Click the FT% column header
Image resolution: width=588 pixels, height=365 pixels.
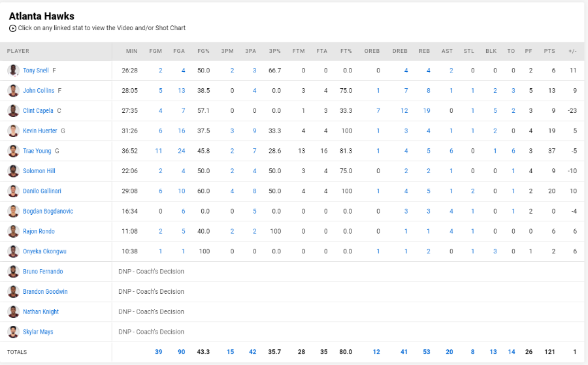pos(346,51)
